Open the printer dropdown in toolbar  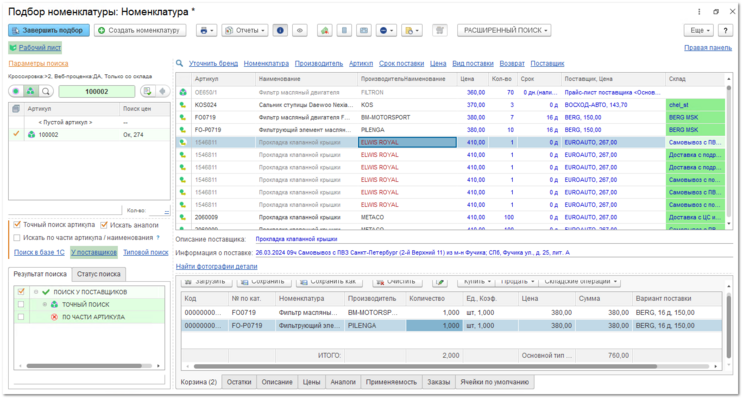[x=207, y=30]
